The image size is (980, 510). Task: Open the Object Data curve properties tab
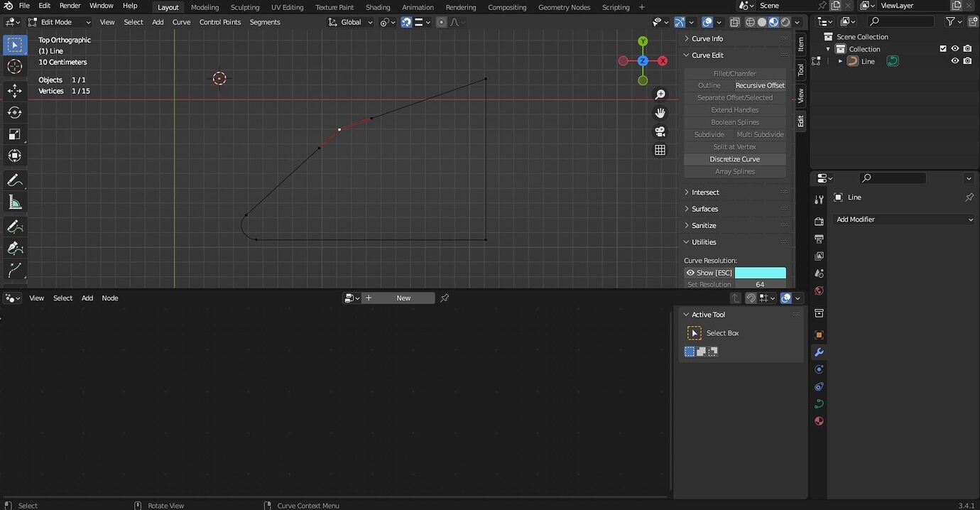(819, 403)
